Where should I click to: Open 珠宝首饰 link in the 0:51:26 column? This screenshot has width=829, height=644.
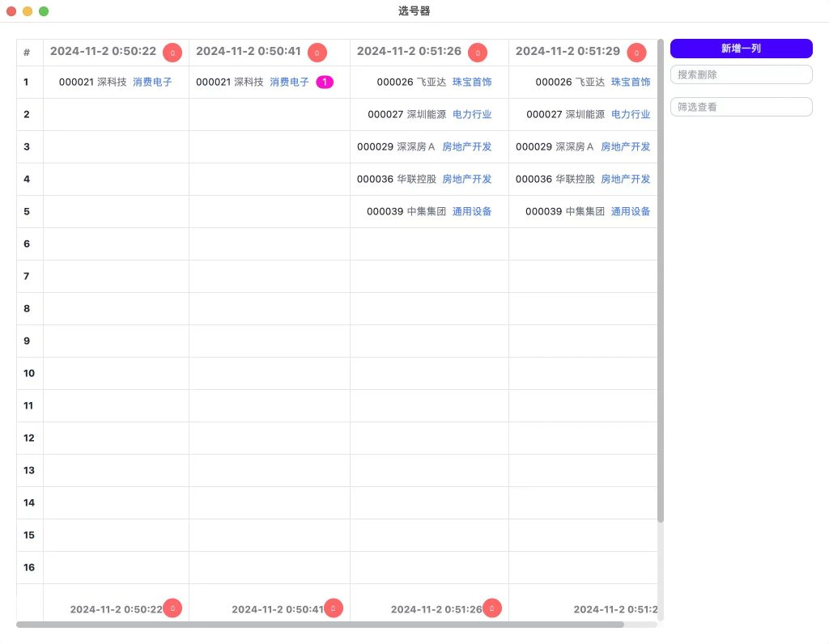point(472,82)
